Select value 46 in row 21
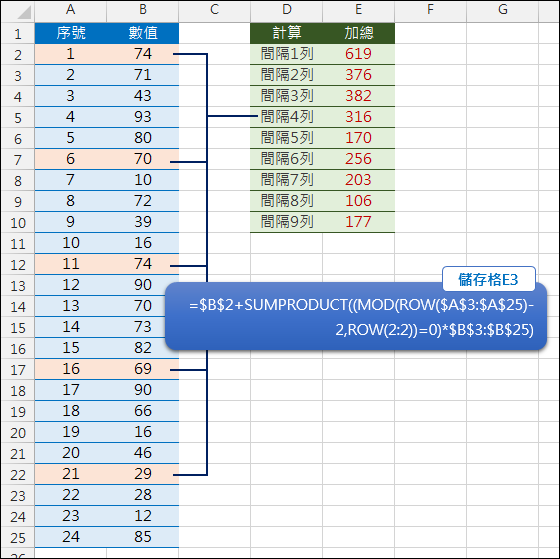Screen dimensions: 560x559 point(142,453)
